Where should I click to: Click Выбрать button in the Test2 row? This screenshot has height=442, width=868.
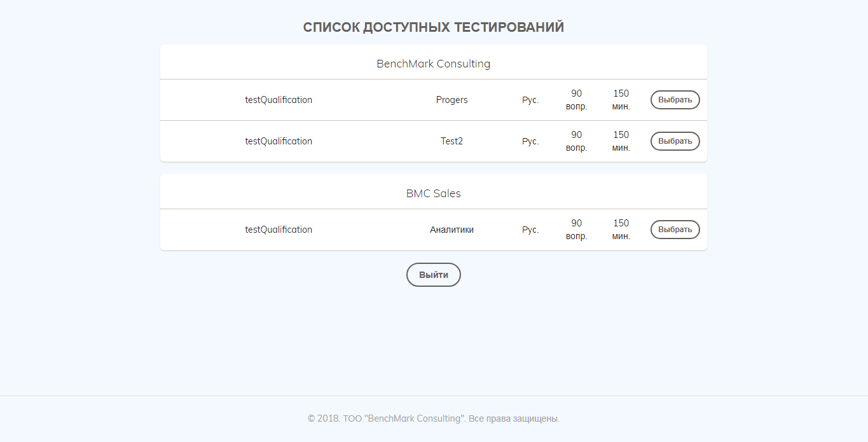coord(675,141)
